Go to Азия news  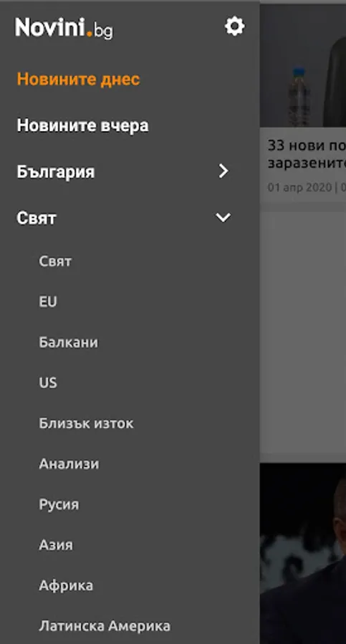(56, 545)
